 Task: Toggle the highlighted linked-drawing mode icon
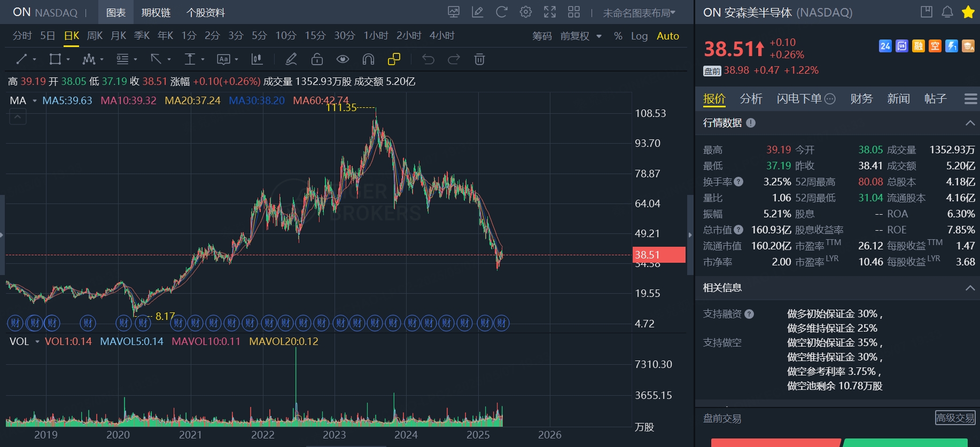[394, 59]
